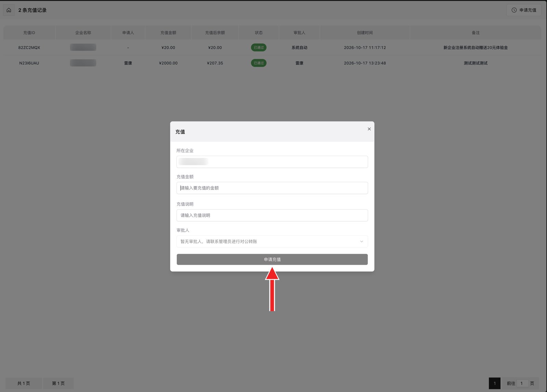Click the 充值ID column header
547x392 pixels.
click(x=29, y=33)
